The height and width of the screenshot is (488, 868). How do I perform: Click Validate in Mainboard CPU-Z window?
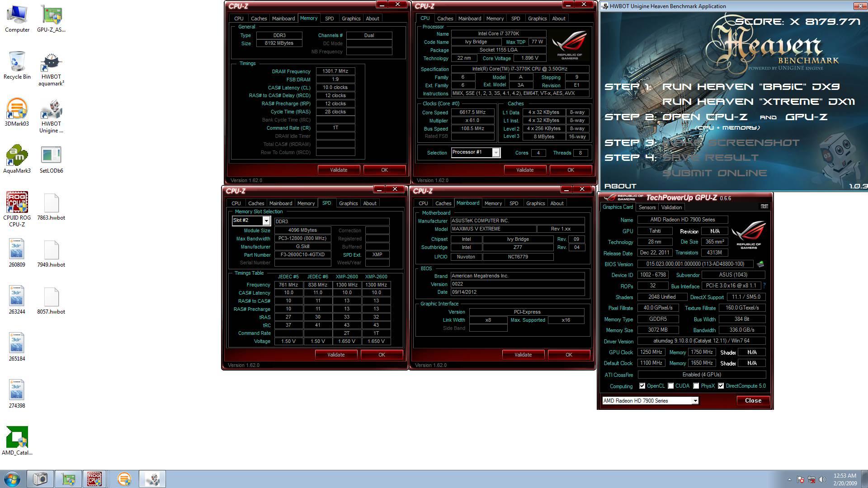tap(523, 355)
